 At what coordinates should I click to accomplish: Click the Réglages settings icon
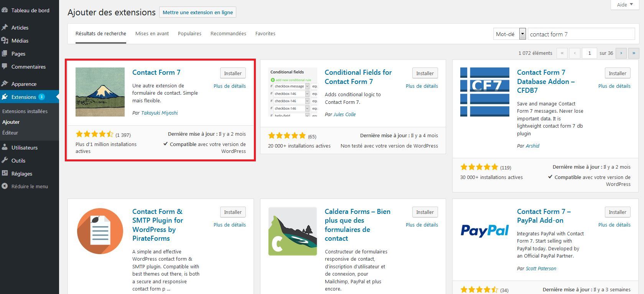pyautogui.click(x=5, y=174)
